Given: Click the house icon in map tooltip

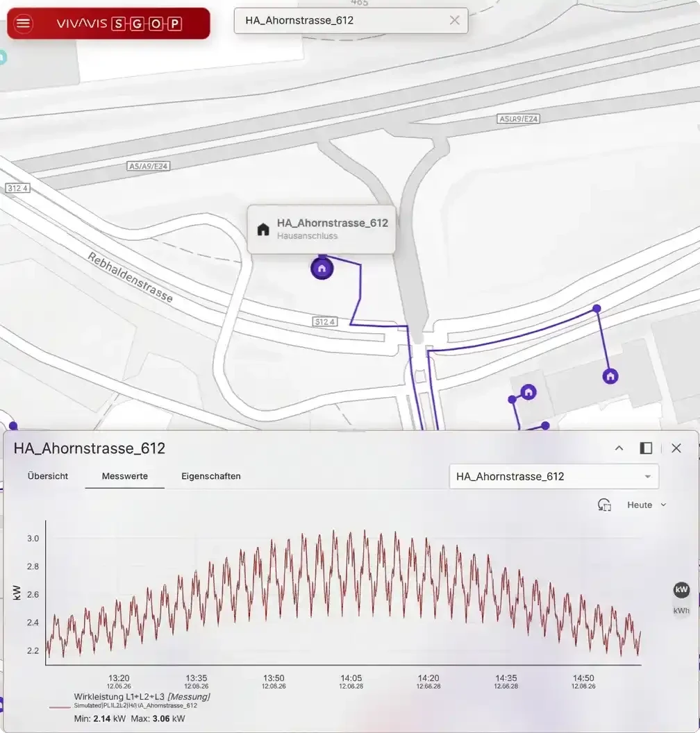Looking at the screenshot, I should click(263, 230).
